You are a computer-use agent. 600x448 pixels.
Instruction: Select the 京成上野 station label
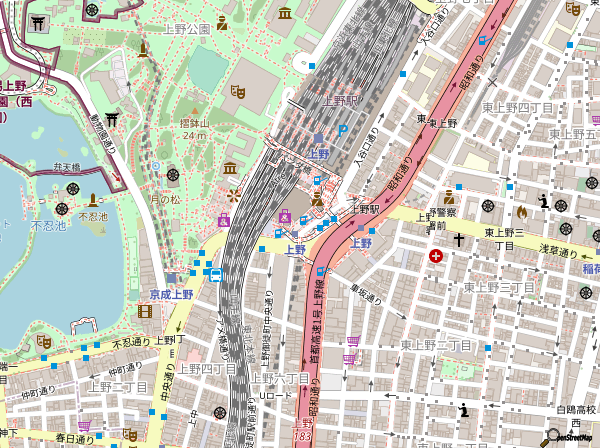pyautogui.click(x=171, y=294)
